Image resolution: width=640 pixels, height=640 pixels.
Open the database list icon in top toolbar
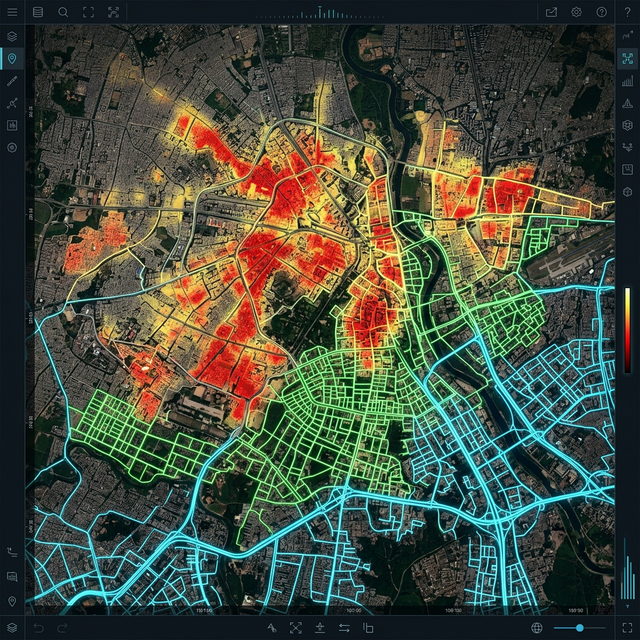click(x=38, y=12)
